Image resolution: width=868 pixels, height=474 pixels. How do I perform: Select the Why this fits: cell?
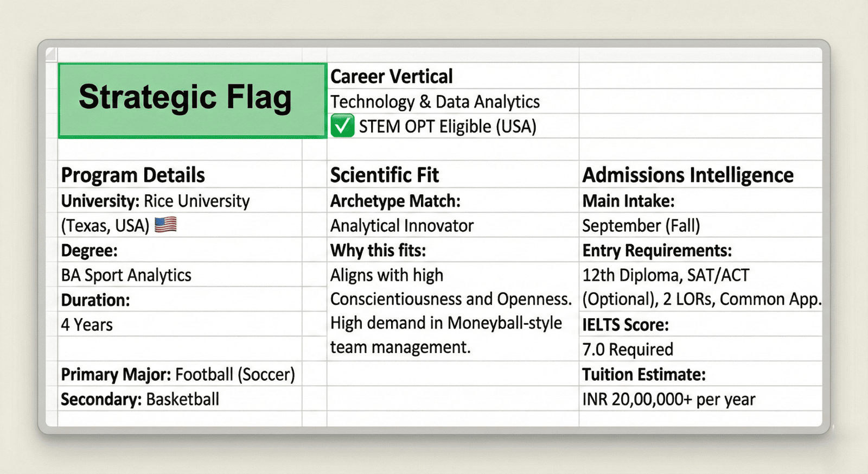pos(378,250)
